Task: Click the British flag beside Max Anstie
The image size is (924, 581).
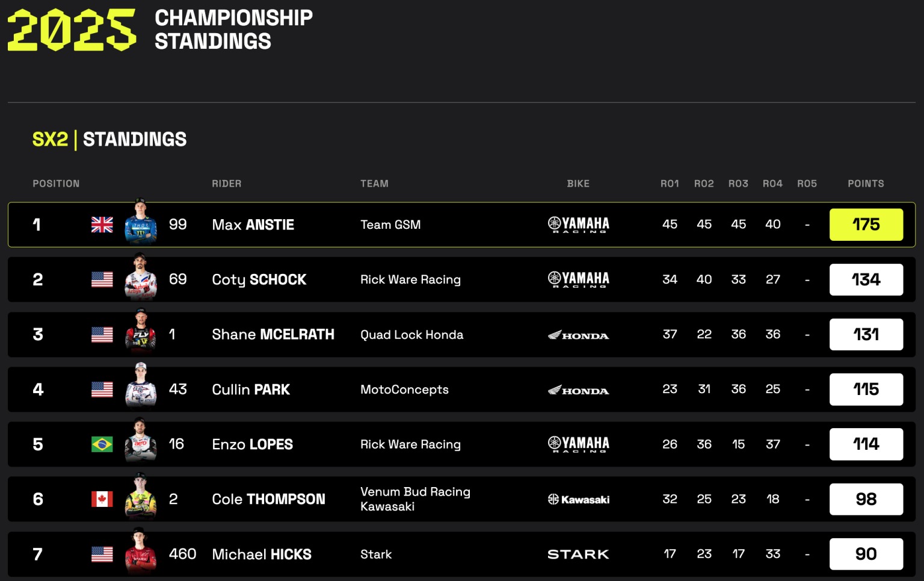Action: click(102, 225)
